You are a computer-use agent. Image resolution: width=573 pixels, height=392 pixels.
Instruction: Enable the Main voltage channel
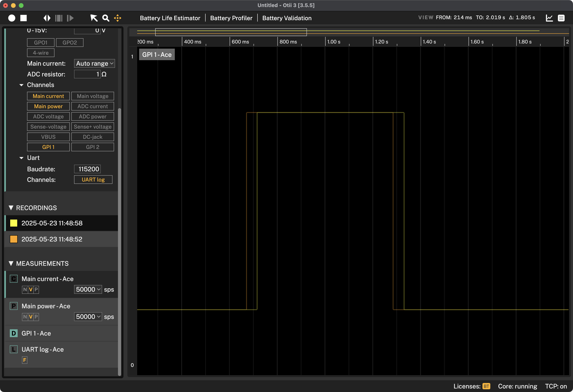93,96
